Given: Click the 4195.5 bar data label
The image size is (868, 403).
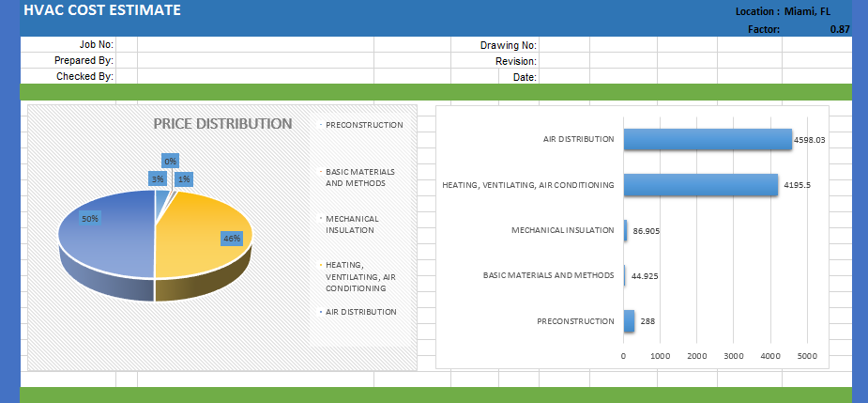Looking at the screenshot, I should coord(797,185).
